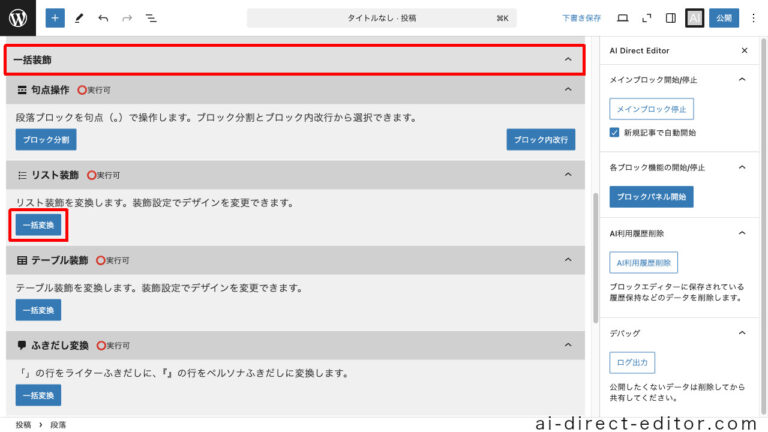
Task: Collapse the リスト装飾 section chevron
Action: (568, 174)
